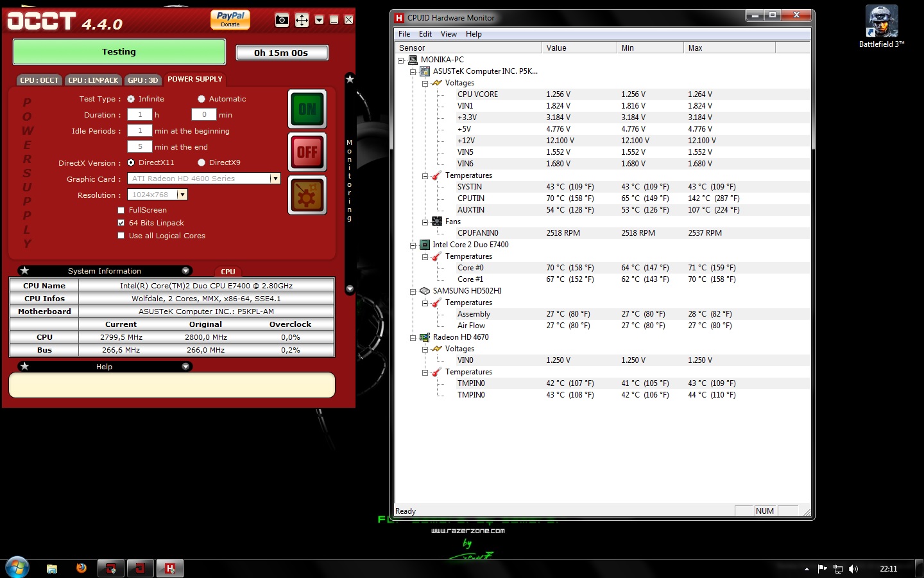Image resolution: width=924 pixels, height=578 pixels.
Task: Click idle minutes at the beginning field
Action: pos(140,130)
